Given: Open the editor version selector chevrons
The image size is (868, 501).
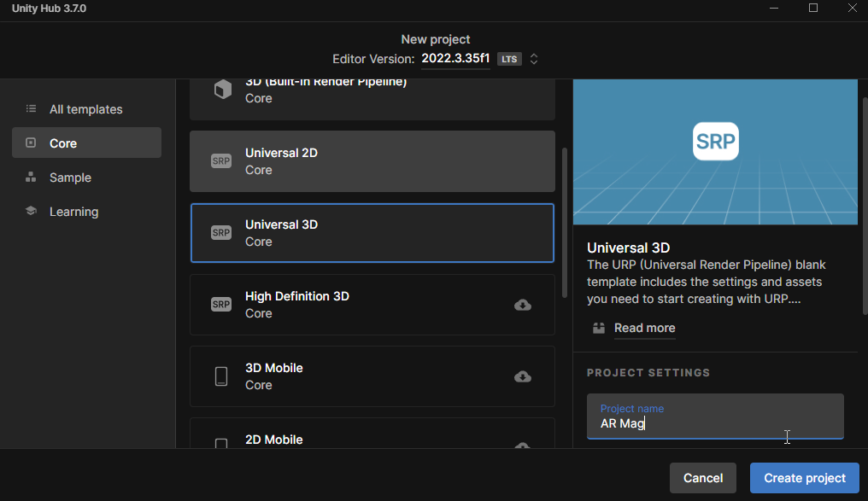Looking at the screenshot, I should click(x=533, y=59).
